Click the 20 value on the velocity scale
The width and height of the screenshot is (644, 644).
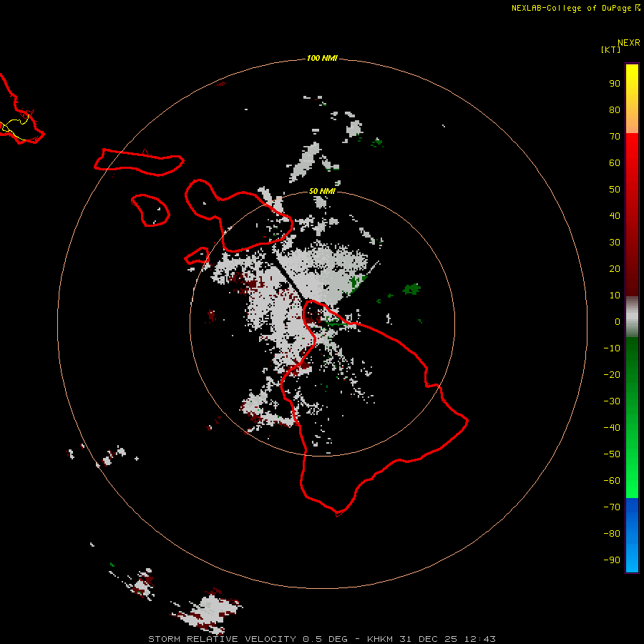tap(615, 268)
